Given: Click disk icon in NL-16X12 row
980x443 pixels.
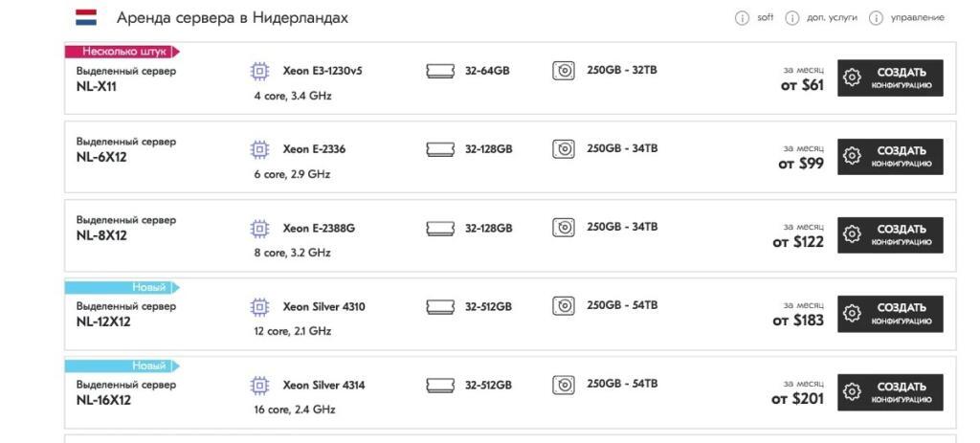Looking at the screenshot, I should 563,385.
